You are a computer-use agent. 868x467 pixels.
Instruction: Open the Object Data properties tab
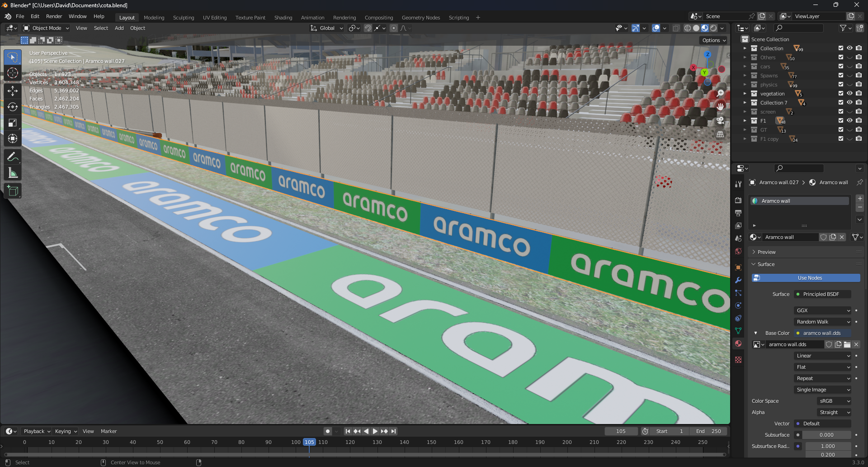pos(738,331)
